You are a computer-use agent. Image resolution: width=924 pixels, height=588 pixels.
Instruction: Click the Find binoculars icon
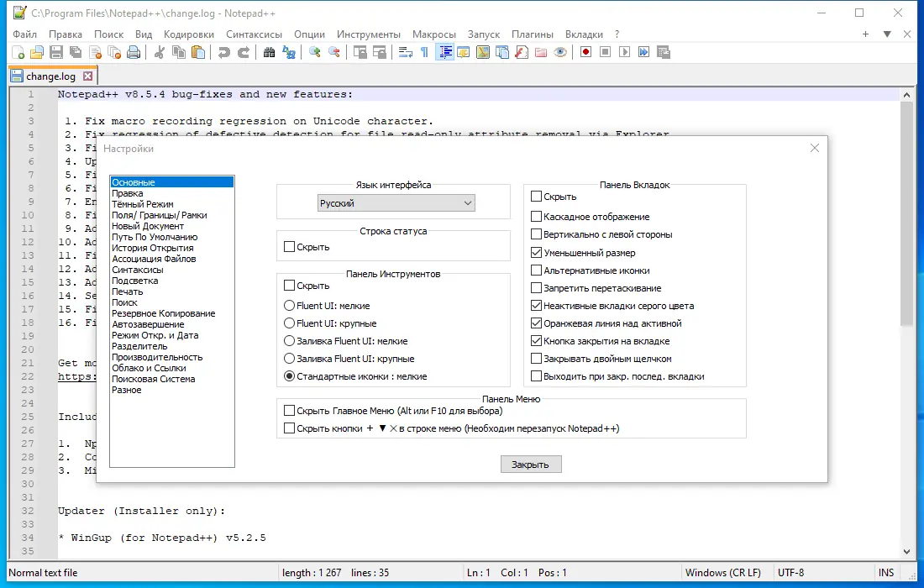click(270, 52)
